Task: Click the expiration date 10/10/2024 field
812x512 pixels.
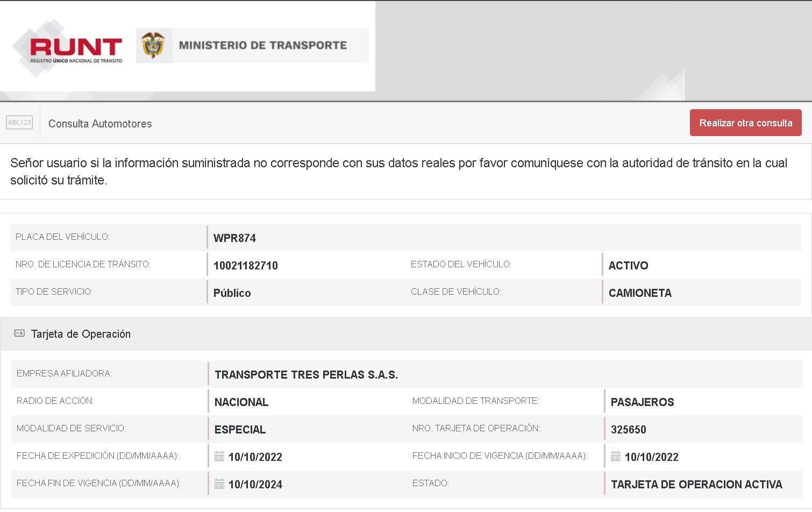Action: tap(255, 485)
